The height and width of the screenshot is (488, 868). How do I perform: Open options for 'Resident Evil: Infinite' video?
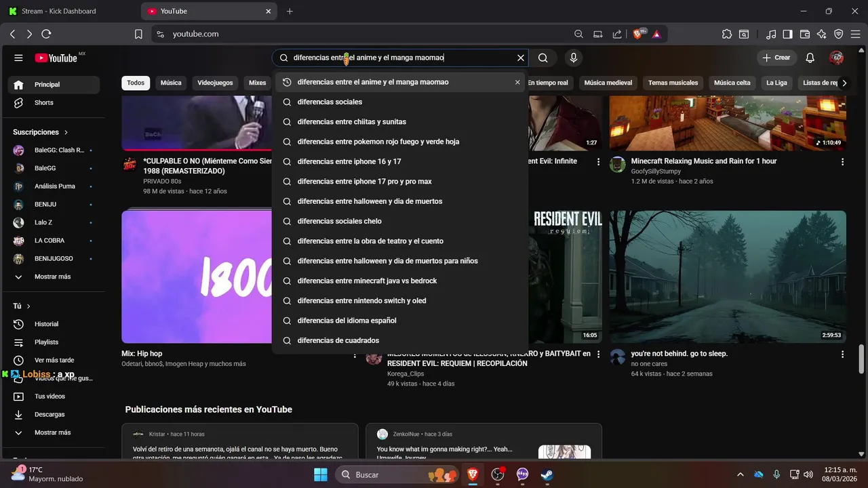tap(598, 162)
